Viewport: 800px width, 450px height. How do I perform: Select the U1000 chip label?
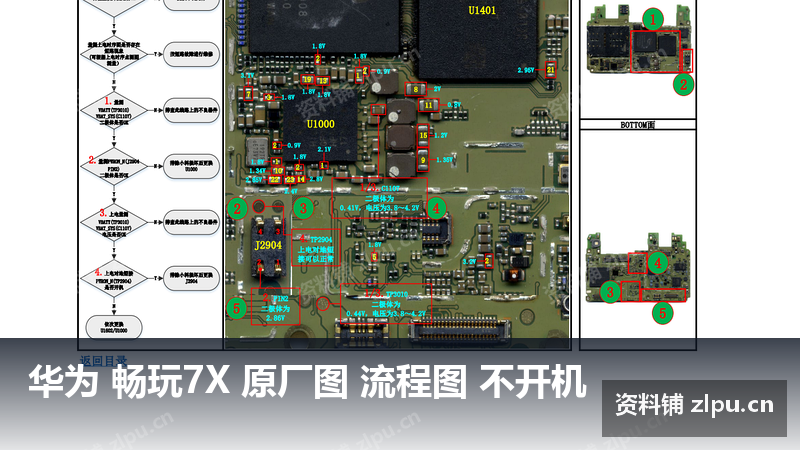[320, 124]
